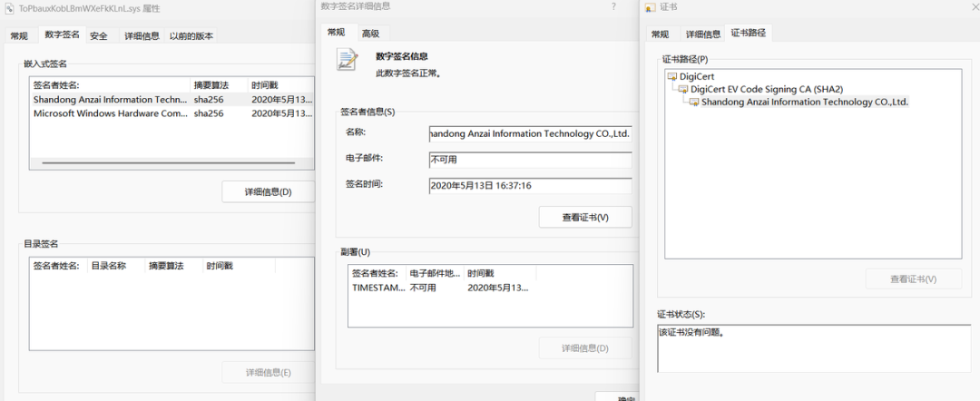The height and width of the screenshot is (401, 980).
Task: Click 签名者姓名 column header in countersignatures list
Action: click(377, 273)
